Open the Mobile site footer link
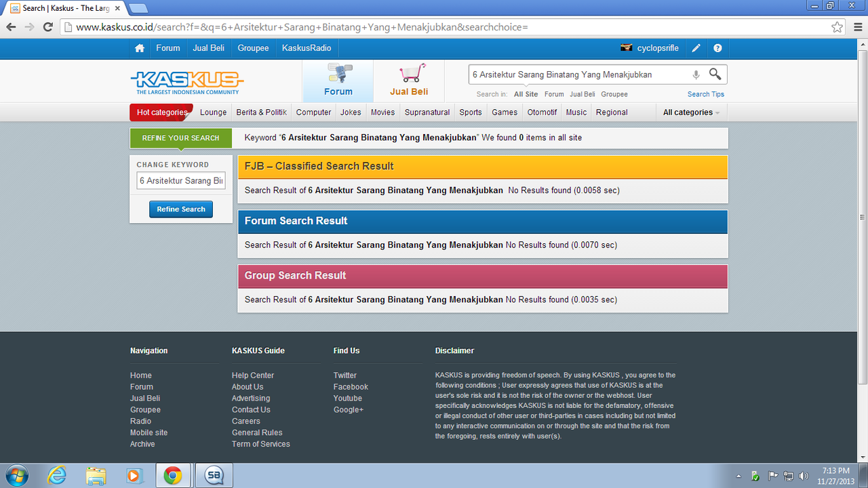The image size is (868, 488). [149, 432]
